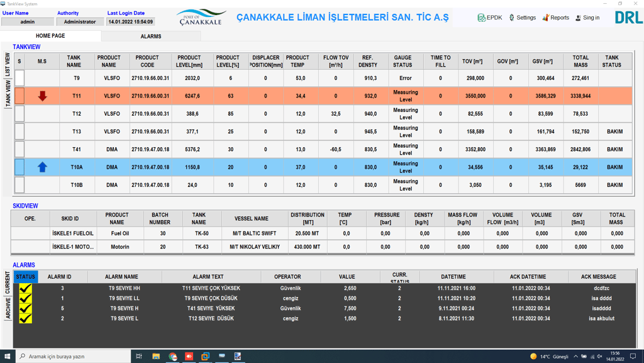Click alarm text T11 SEVIYE ÇOK YÜKSEK
Viewport: 644px width, 363px height.
[x=211, y=288]
